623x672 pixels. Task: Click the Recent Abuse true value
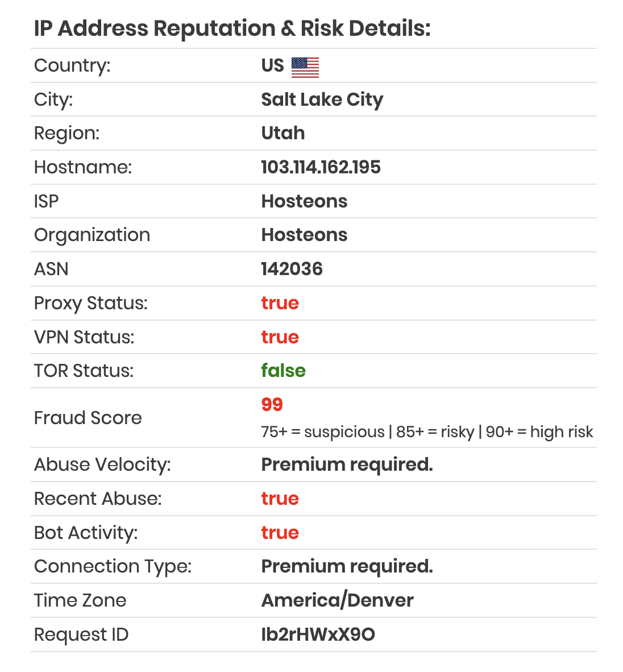pos(280,499)
